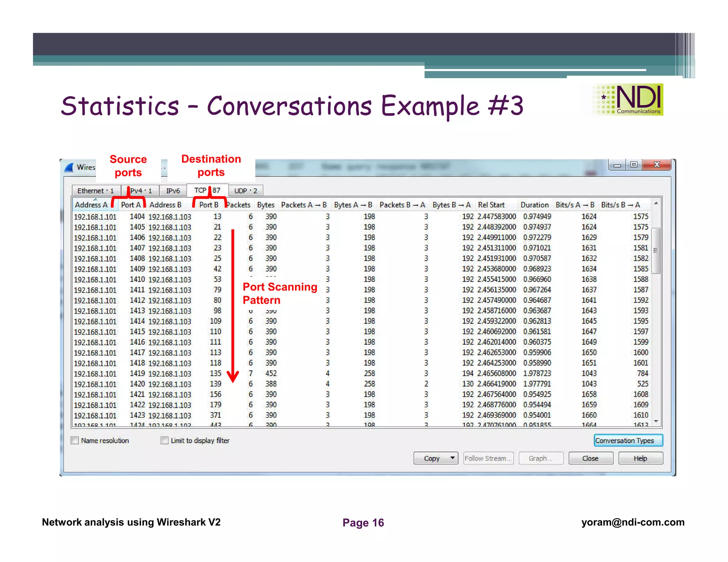Select row with source port 1405

(x=361, y=227)
